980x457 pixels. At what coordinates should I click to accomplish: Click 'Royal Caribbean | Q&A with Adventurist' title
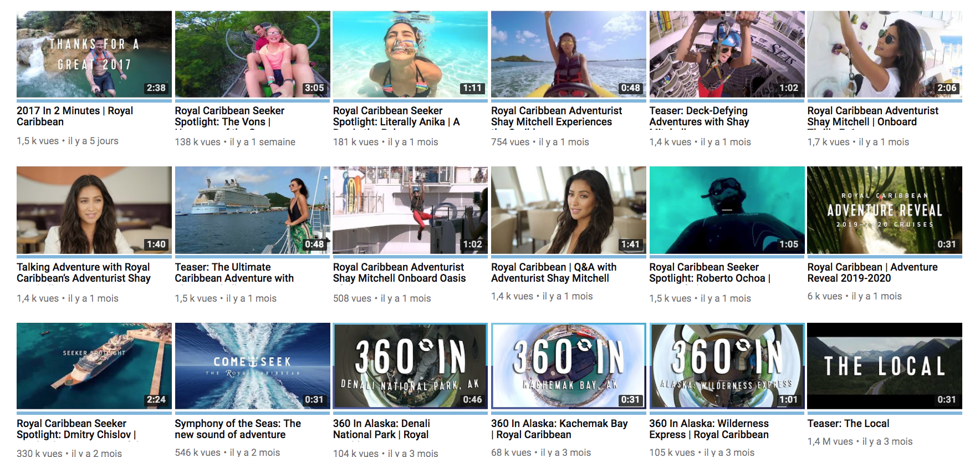coord(554,273)
